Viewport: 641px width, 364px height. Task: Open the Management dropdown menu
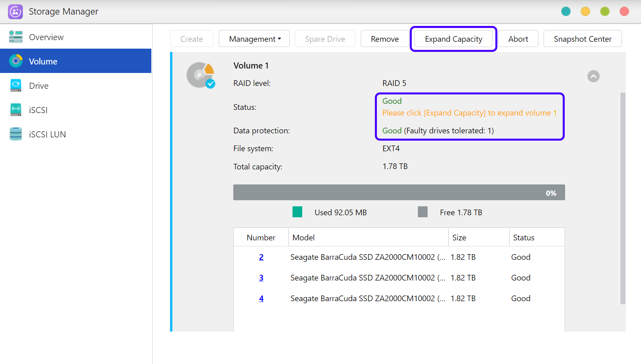pyautogui.click(x=254, y=39)
